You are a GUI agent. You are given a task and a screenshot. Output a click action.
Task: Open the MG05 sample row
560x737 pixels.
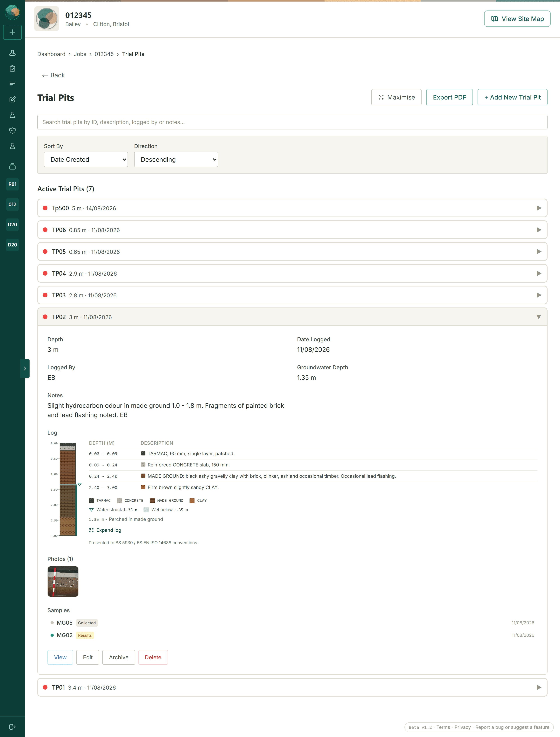coord(292,622)
